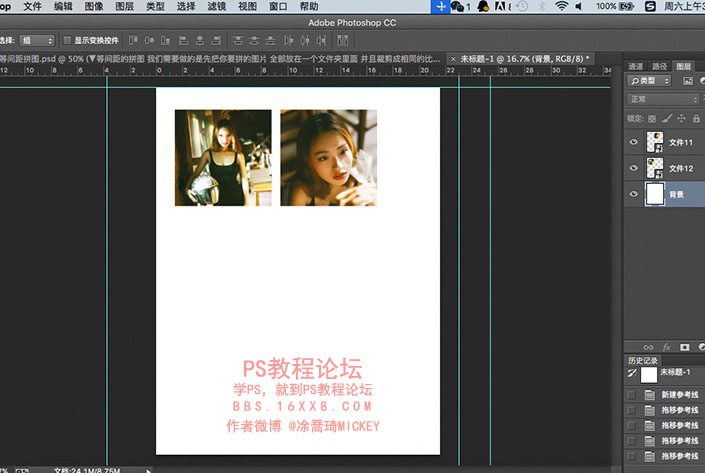Open the 视图 menu
The image size is (705, 473).
(247, 6)
